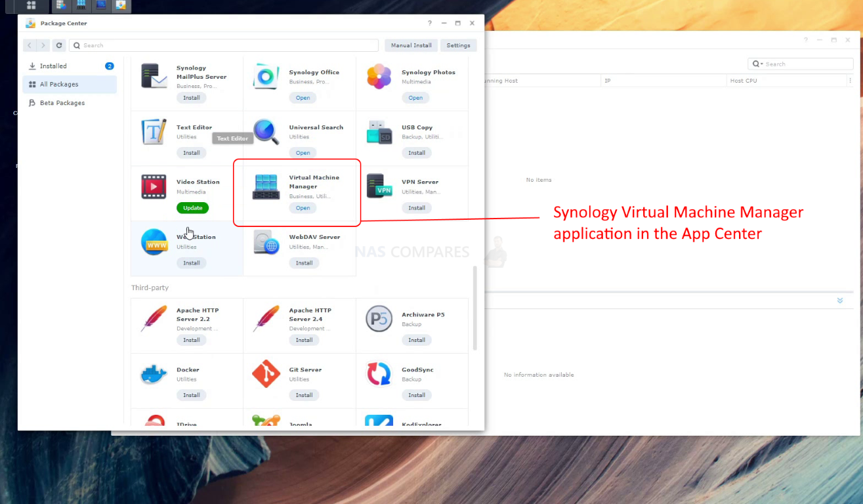The image size is (863, 504).
Task: Open Package Center help question mark
Action: point(430,23)
